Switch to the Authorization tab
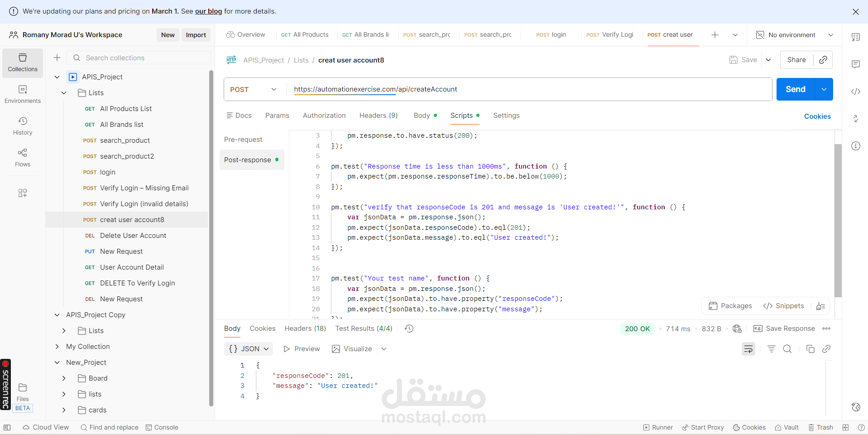Screen dimensions: 868x435 tap(324, 116)
